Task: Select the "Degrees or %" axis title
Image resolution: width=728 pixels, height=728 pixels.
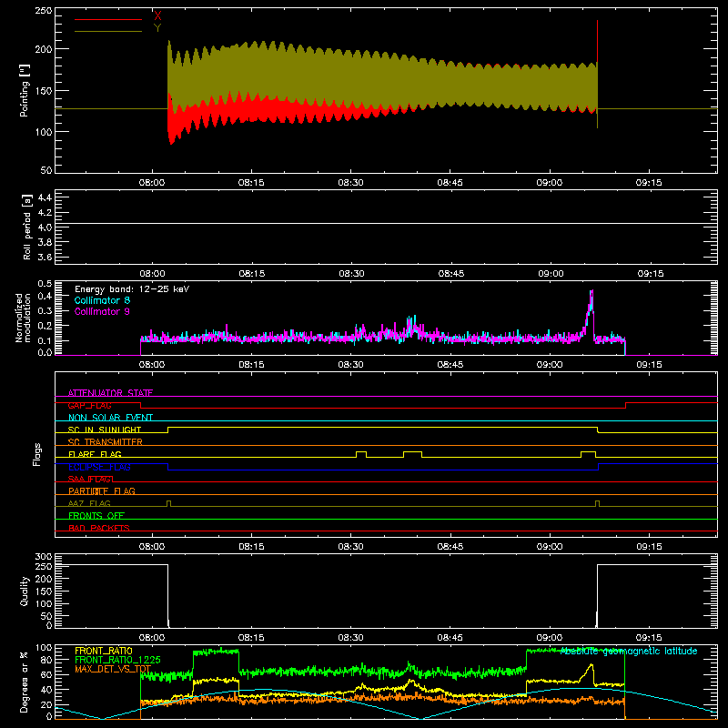Action: pyautogui.click(x=25, y=682)
